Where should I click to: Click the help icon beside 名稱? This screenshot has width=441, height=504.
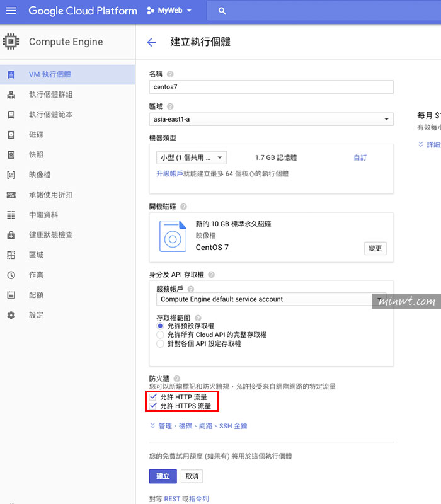[x=170, y=74]
